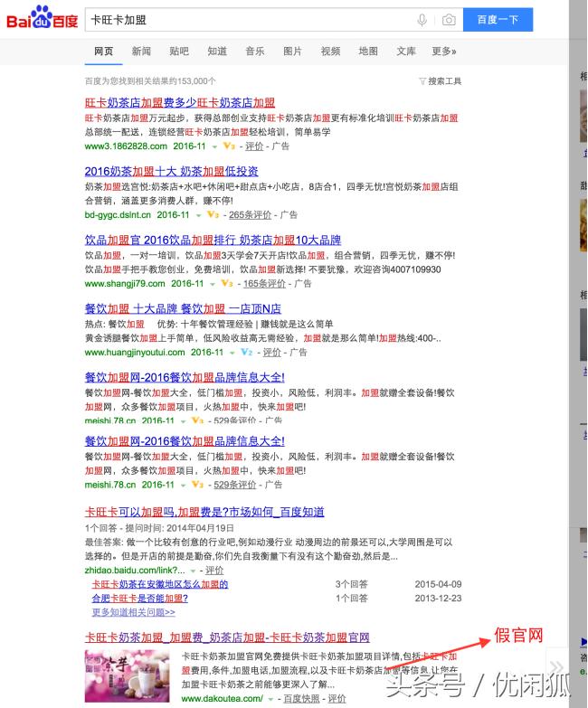Expand the 更多» menu

pyautogui.click(x=444, y=51)
